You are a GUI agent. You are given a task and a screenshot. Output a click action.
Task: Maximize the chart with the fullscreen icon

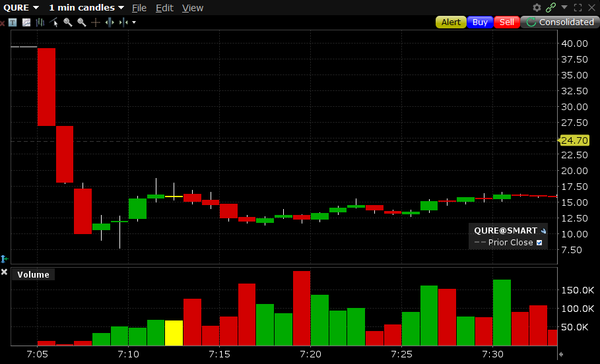tap(578, 8)
